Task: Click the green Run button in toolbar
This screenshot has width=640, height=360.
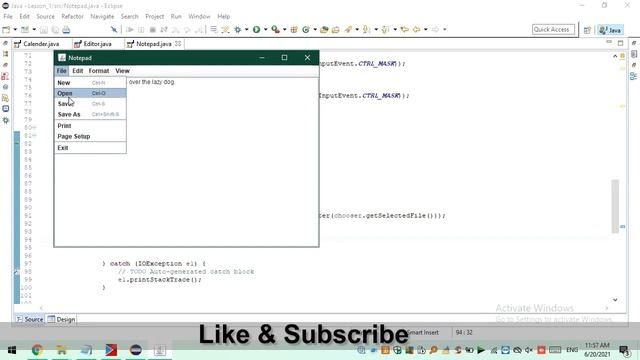Action: (x=256, y=29)
